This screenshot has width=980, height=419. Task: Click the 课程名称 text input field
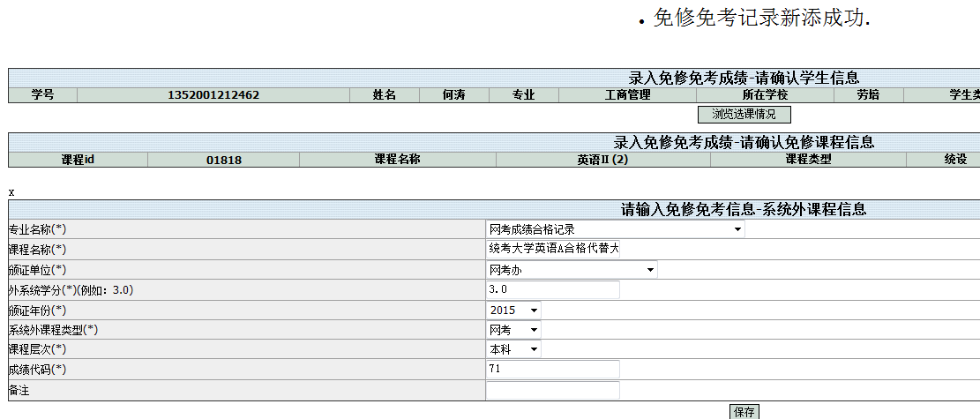[553, 249]
